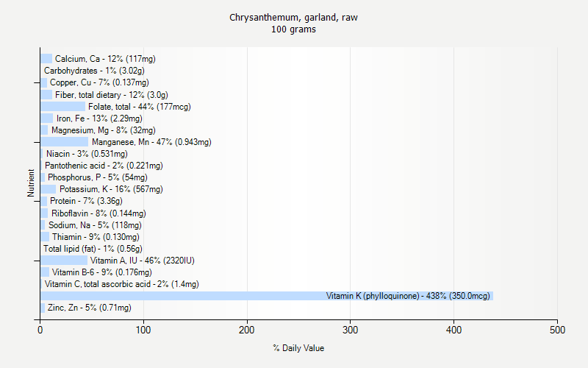Click the Thiamin 9% label

pyautogui.click(x=96, y=237)
